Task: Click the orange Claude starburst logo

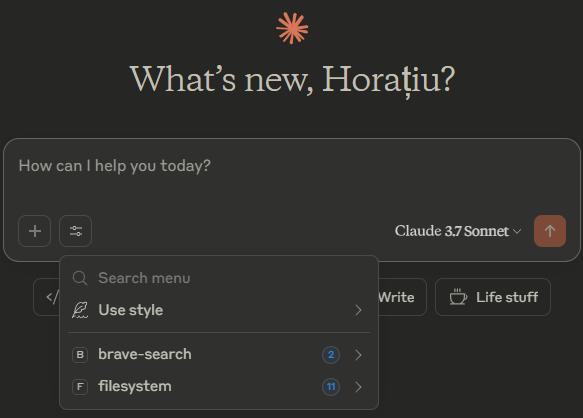Action: coord(292,29)
